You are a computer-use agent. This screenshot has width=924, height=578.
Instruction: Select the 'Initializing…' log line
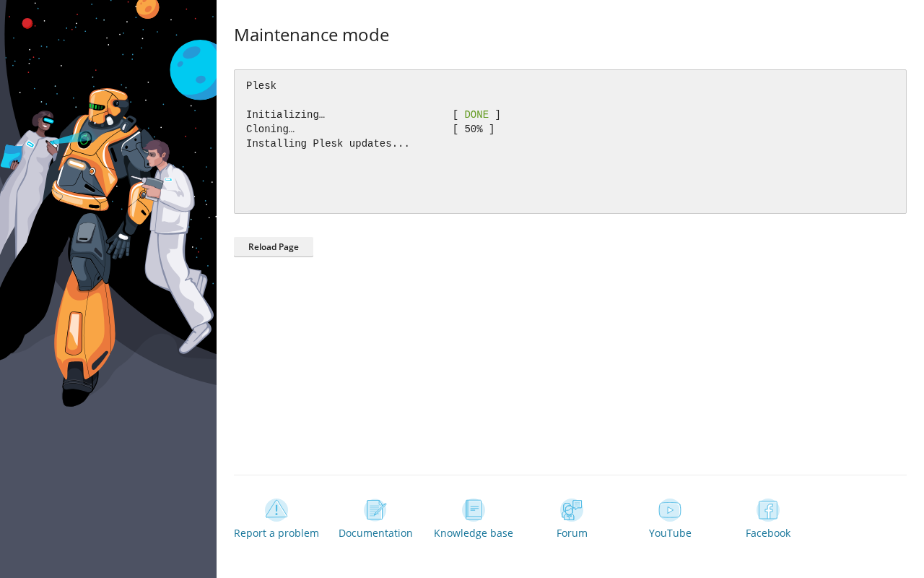(x=373, y=115)
